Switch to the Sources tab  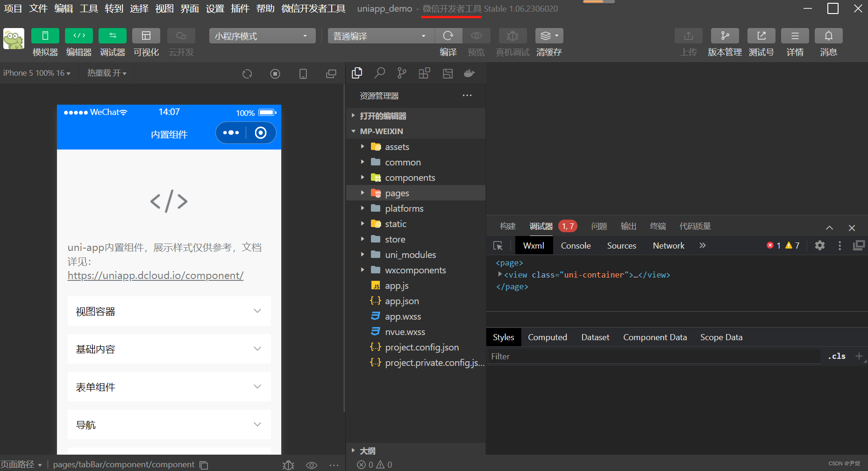tap(621, 246)
